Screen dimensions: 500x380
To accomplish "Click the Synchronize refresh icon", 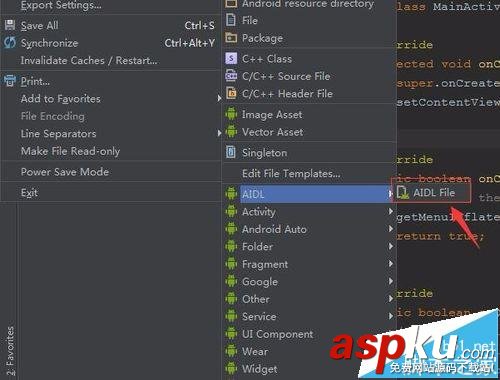I will (x=10, y=43).
